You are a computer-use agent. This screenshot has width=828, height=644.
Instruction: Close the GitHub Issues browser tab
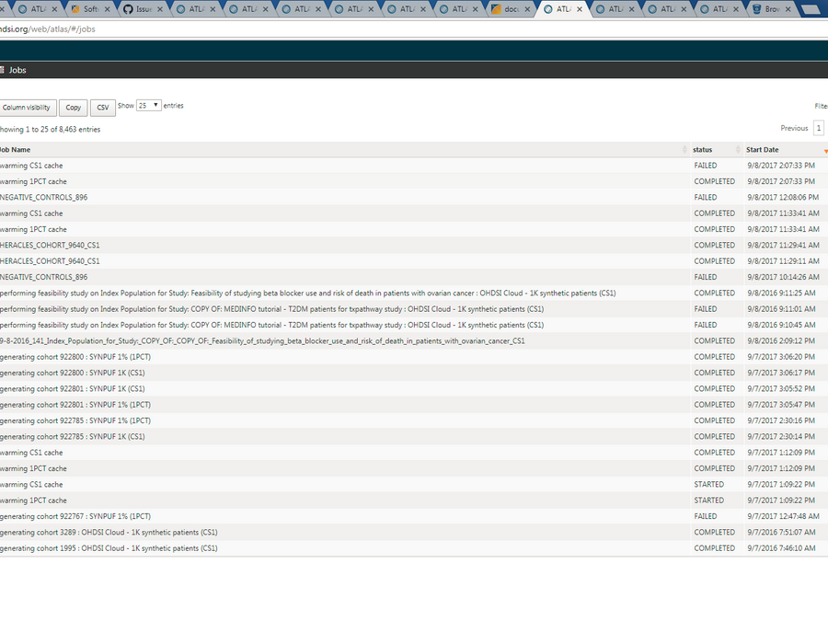159,9
